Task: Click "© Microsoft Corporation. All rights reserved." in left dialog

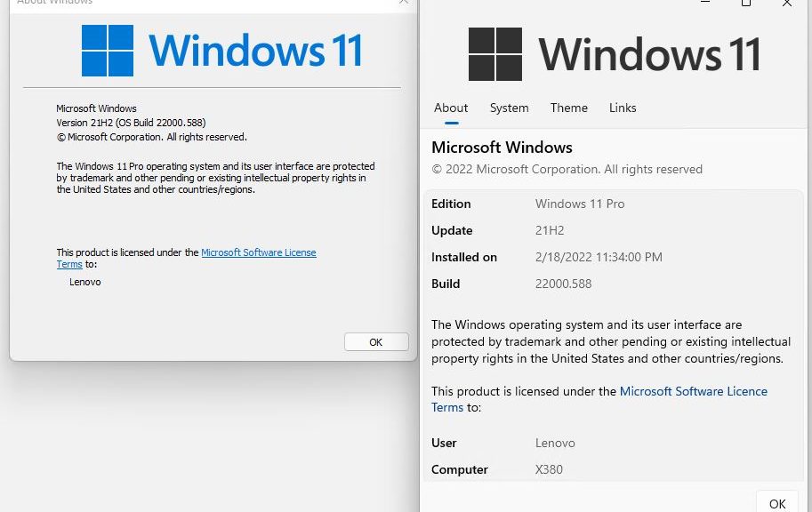Action: click(152, 137)
